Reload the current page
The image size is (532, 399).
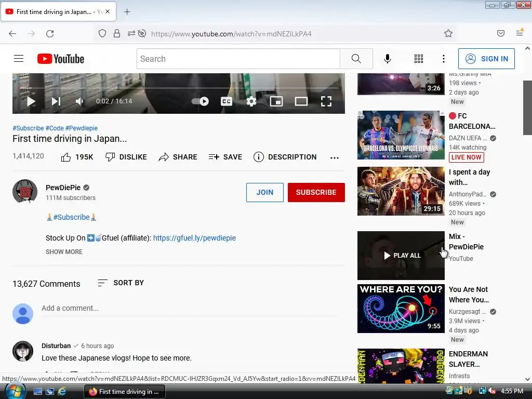coord(50,34)
